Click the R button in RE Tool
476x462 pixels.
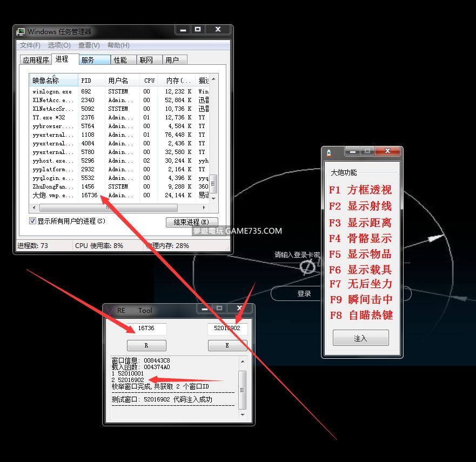(146, 345)
